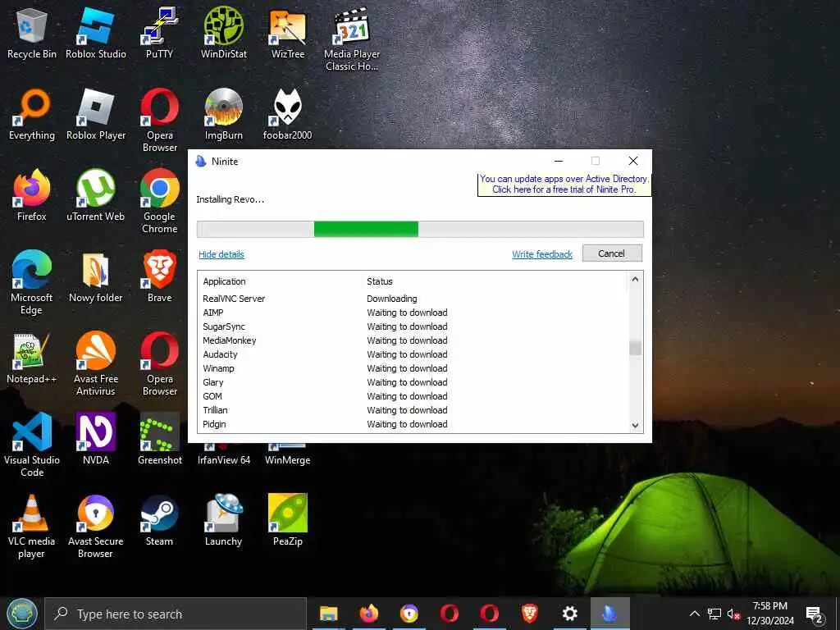Select the Pidgin row in the list
This screenshot has height=630, width=840.
[413, 424]
